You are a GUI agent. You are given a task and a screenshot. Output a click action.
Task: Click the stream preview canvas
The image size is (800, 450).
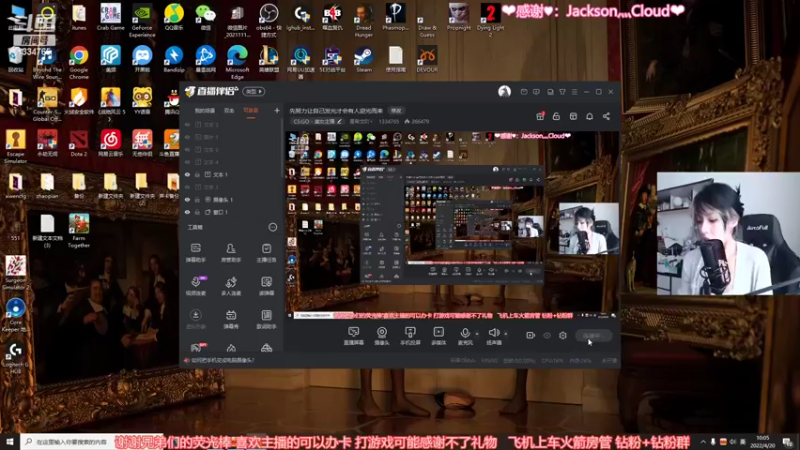click(453, 225)
